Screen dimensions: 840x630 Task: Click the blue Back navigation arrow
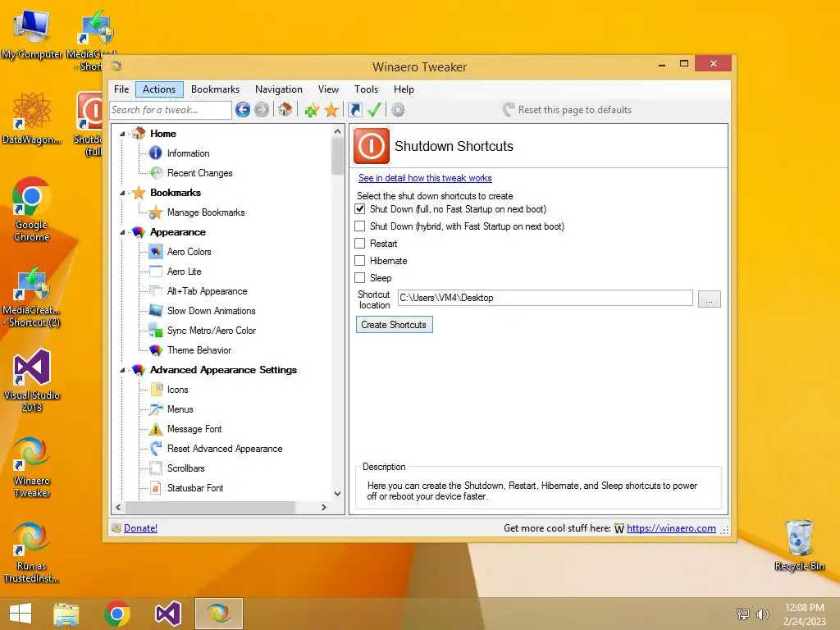pyautogui.click(x=243, y=110)
